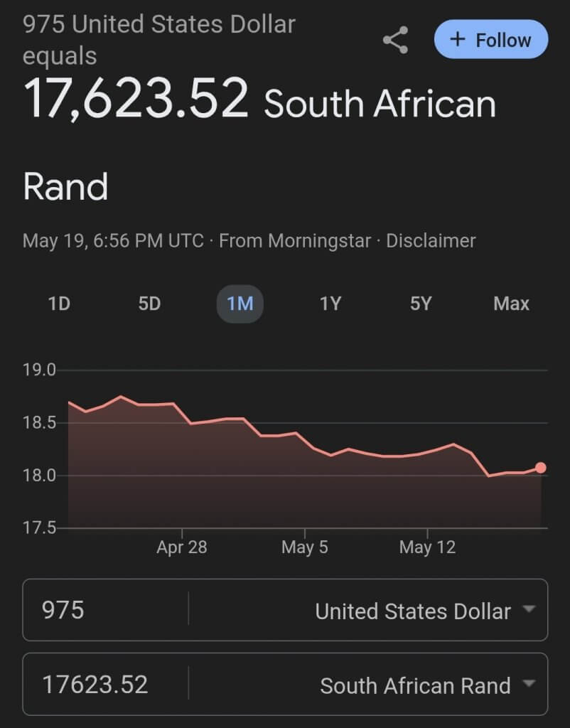
Task: Click the Apr 28 date label
Action: pos(182,547)
